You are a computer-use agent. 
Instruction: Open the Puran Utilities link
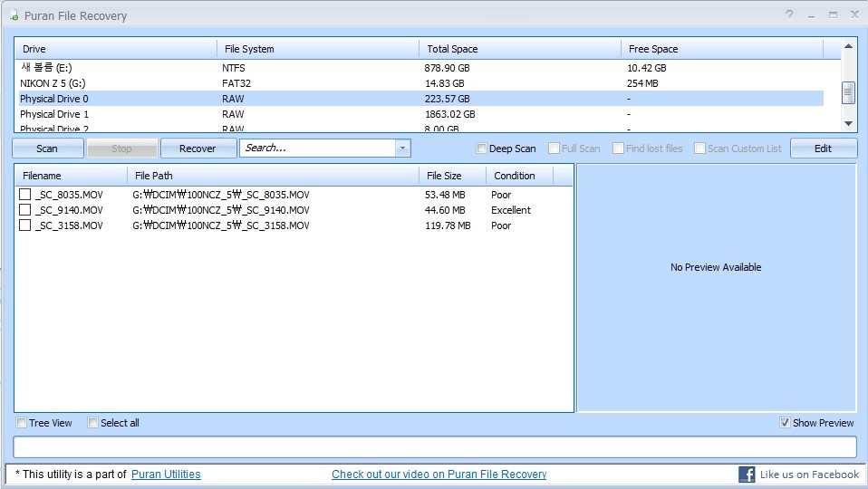point(166,475)
